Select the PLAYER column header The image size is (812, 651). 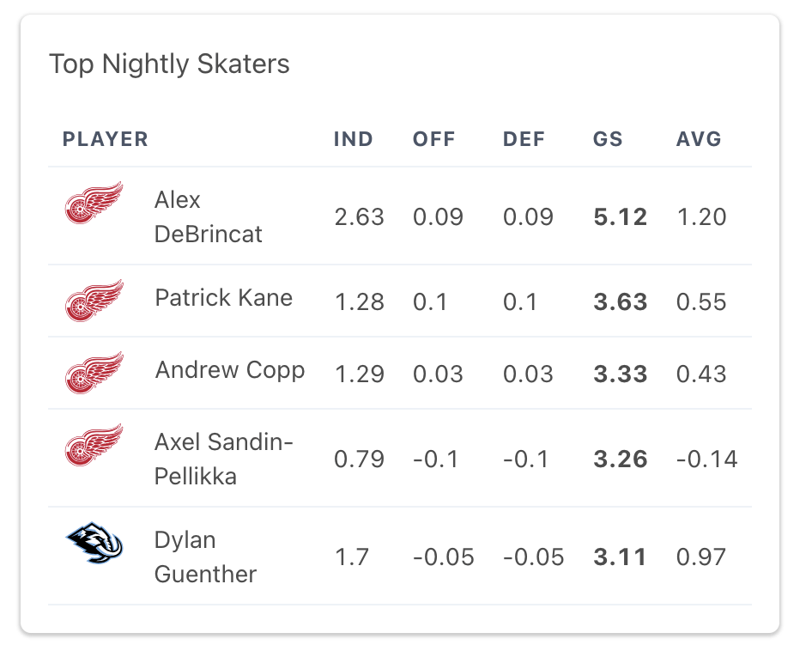[x=106, y=139]
